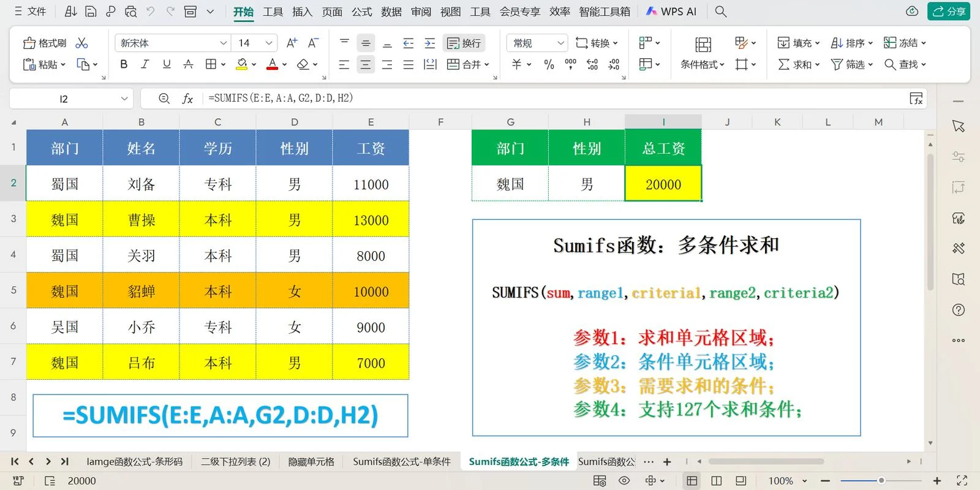Toggle Underline formatting
Image resolution: width=980 pixels, height=490 pixels.
coord(167,64)
